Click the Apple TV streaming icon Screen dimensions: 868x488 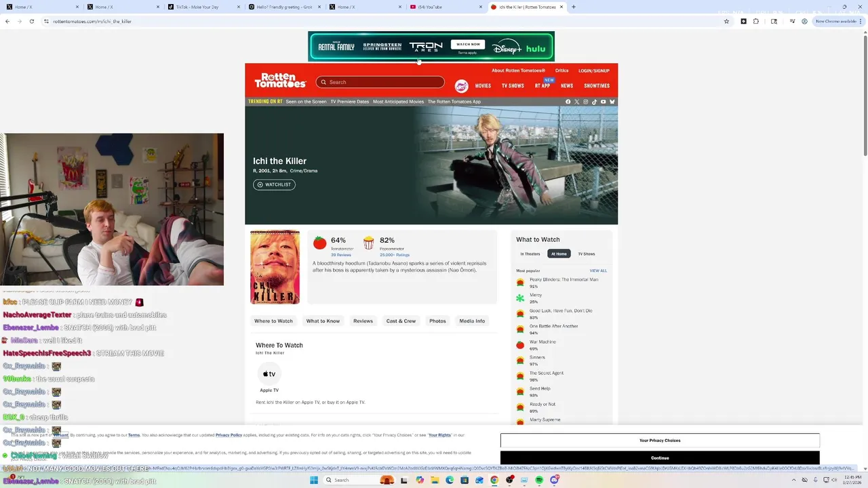click(269, 374)
